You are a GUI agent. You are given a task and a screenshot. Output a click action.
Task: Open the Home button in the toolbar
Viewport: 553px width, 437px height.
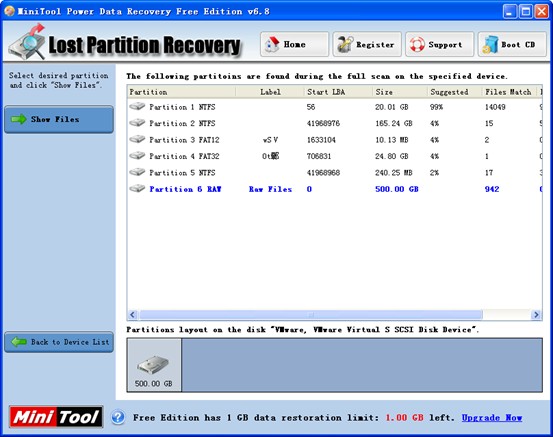[x=294, y=44]
